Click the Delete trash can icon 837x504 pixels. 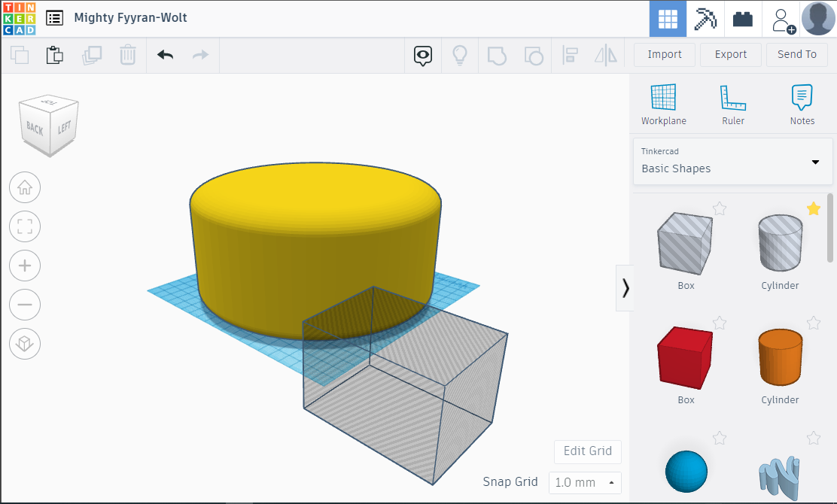tap(127, 55)
